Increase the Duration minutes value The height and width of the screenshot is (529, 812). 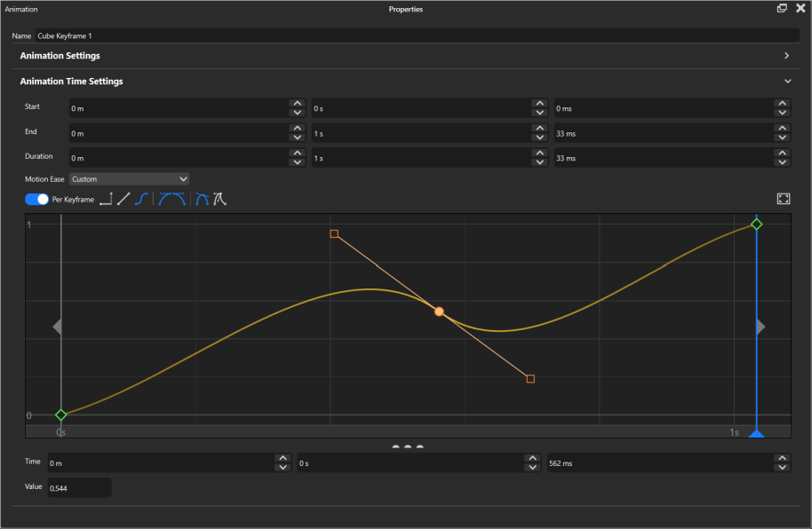(x=296, y=154)
